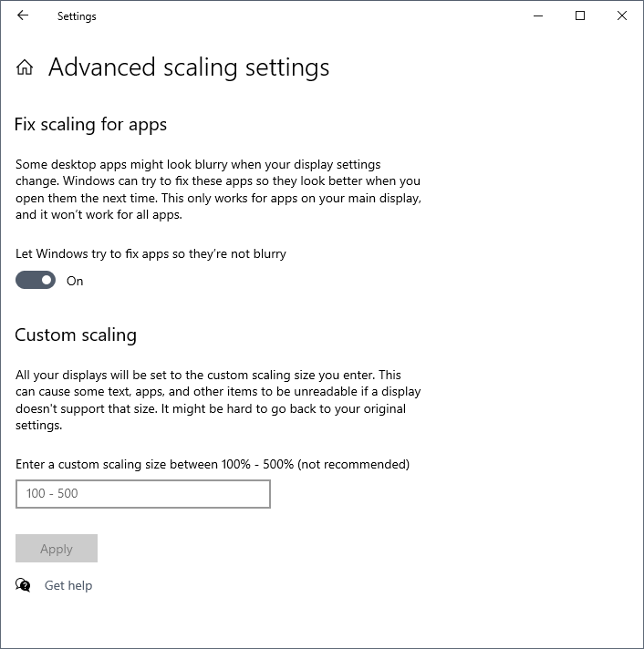This screenshot has height=649, width=644.
Task: Close the Settings window
Action: coord(622,15)
